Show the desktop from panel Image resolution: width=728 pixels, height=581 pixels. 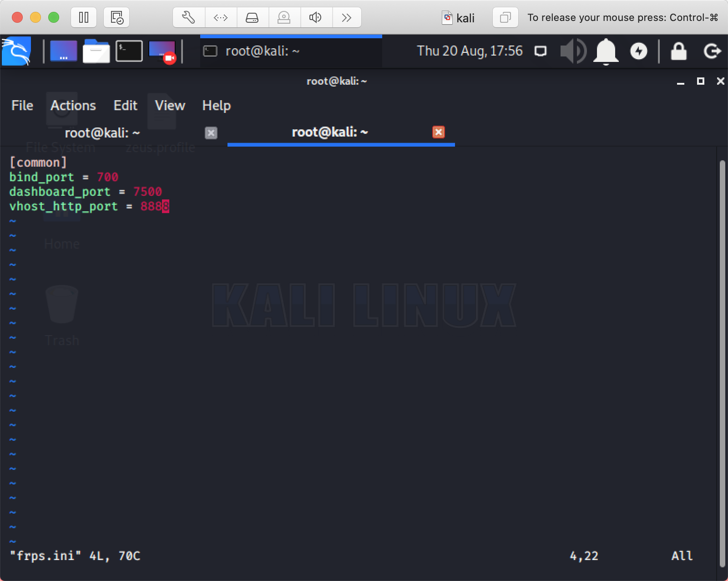coord(63,51)
